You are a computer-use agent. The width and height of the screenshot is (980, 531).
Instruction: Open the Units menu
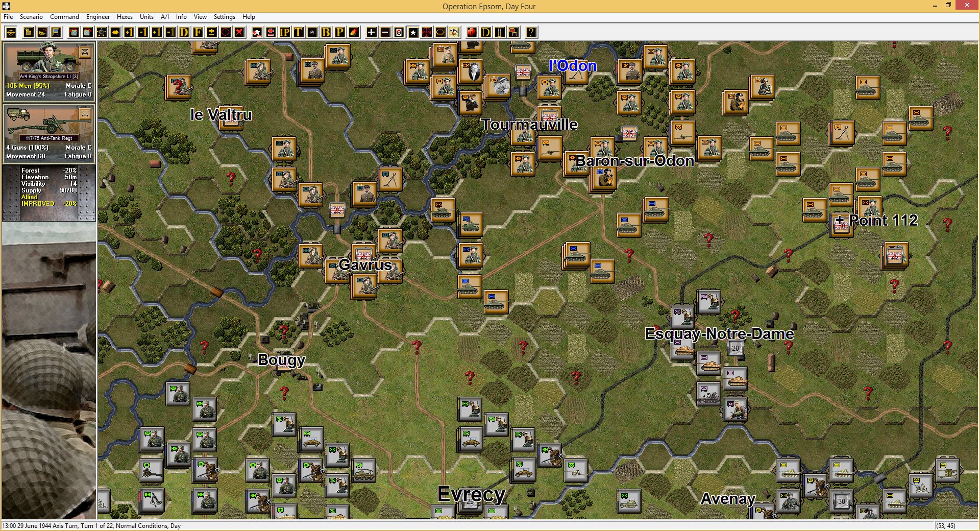coord(146,17)
